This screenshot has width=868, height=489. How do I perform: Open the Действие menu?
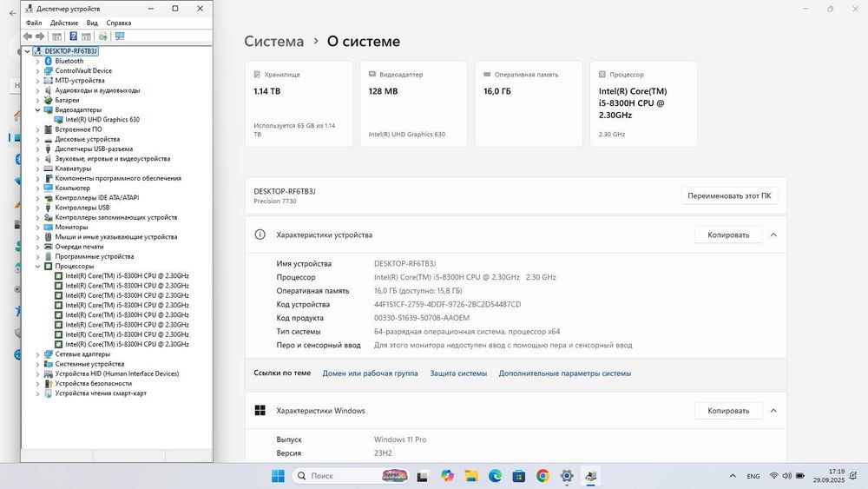click(x=64, y=23)
